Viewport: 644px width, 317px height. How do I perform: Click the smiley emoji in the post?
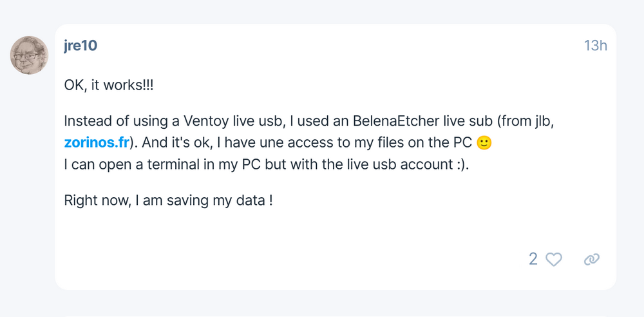click(484, 143)
